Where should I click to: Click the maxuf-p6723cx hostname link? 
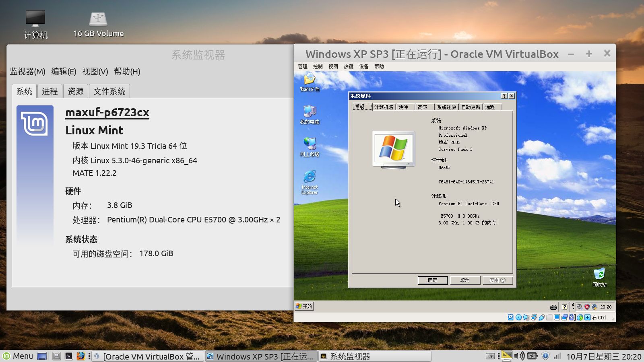107,113
